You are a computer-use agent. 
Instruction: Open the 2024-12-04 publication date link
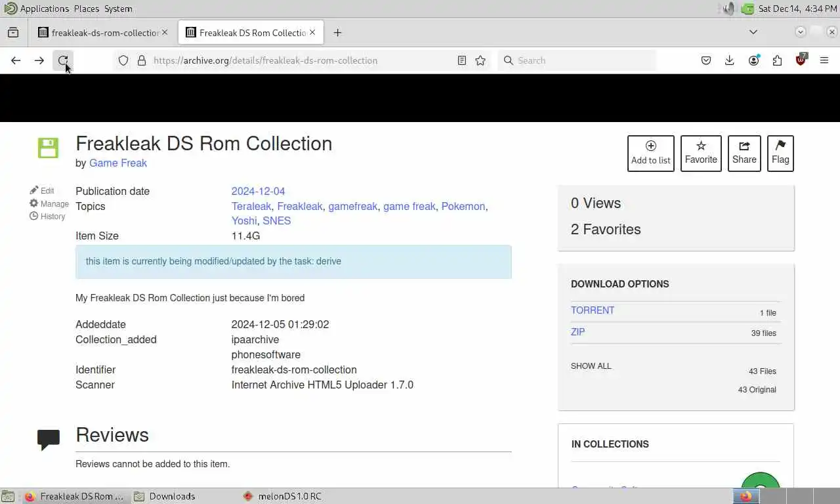258,191
